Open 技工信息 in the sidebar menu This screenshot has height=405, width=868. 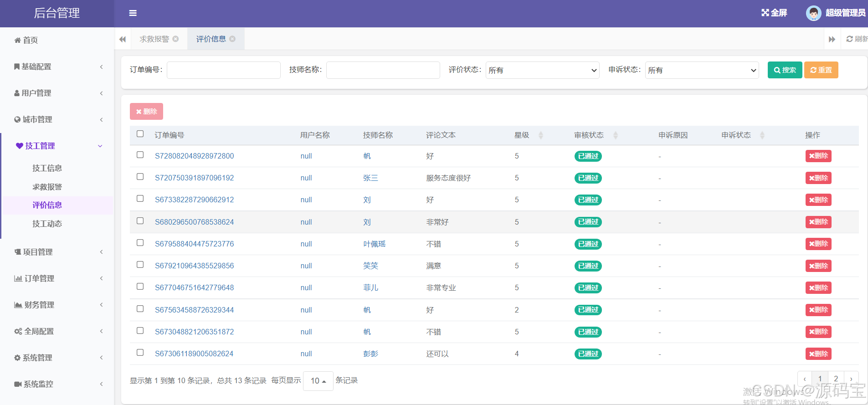[47, 168]
